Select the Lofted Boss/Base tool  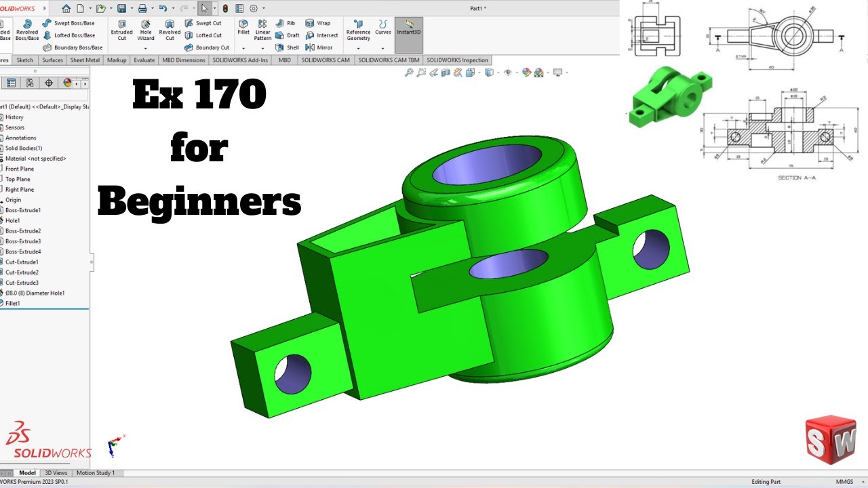click(x=68, y=35)
